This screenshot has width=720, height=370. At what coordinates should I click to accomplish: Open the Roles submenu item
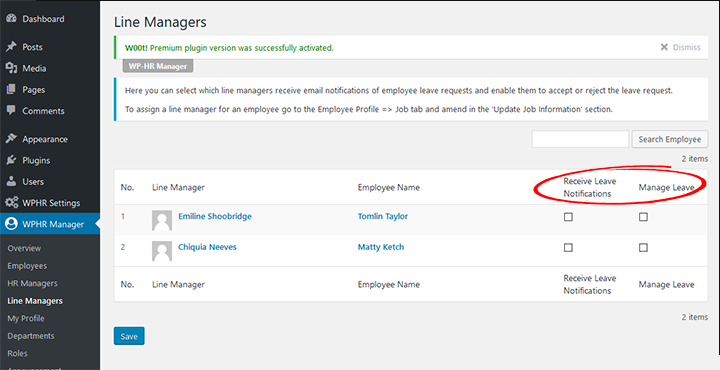point(17,353)
